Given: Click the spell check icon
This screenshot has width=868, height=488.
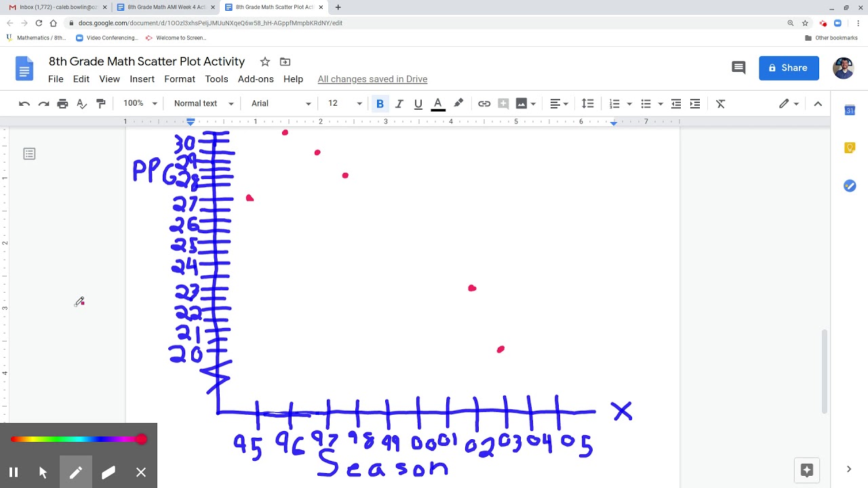Looking at the screenshot, I should (x=82, y=104).
